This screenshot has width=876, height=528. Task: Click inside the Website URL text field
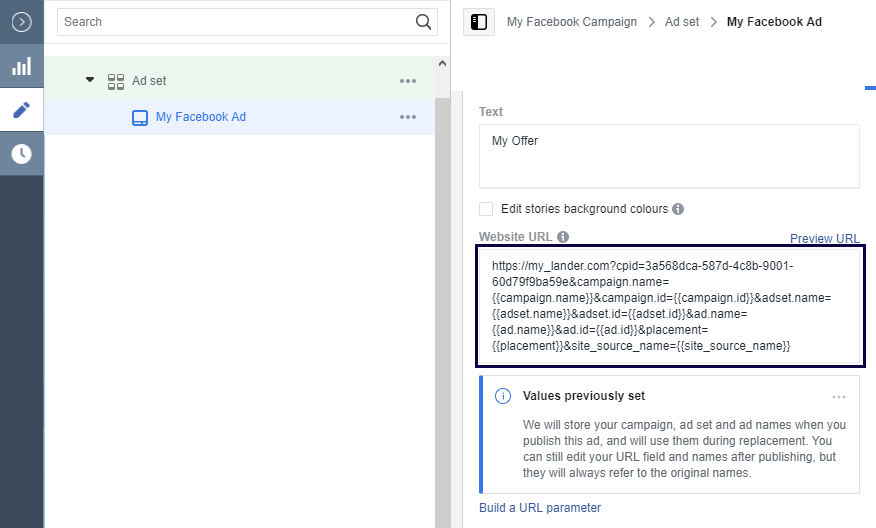pyautogui.click(x=670, y=306)
